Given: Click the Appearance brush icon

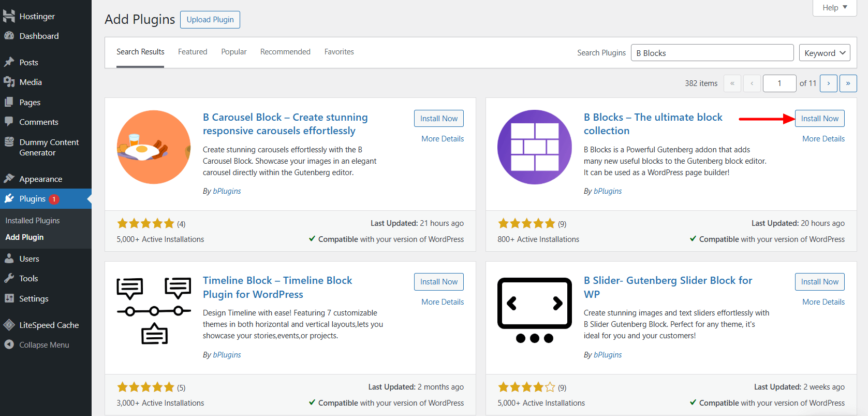Looking at the screenshot, I should pyautogui.click(x=9, y=179).
